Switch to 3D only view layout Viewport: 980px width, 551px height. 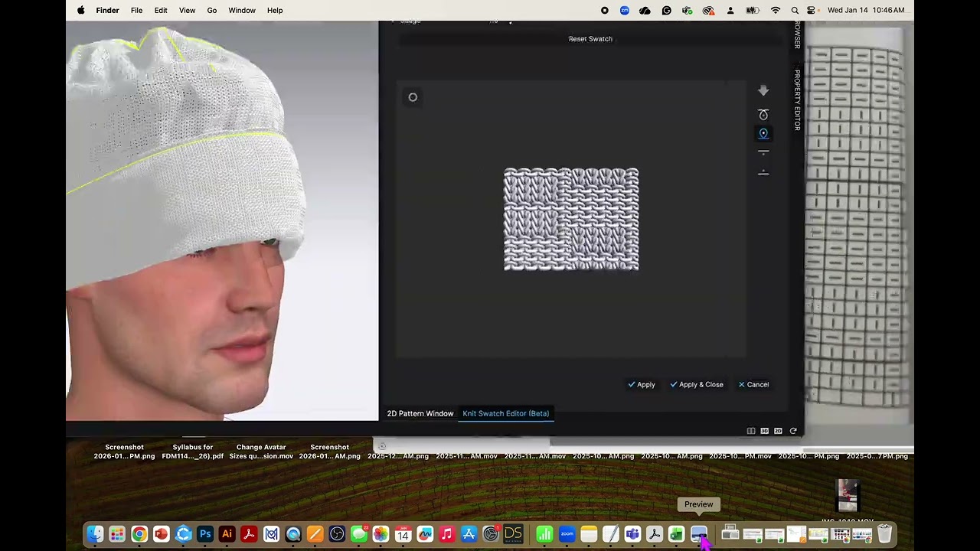tap(764, 432)
